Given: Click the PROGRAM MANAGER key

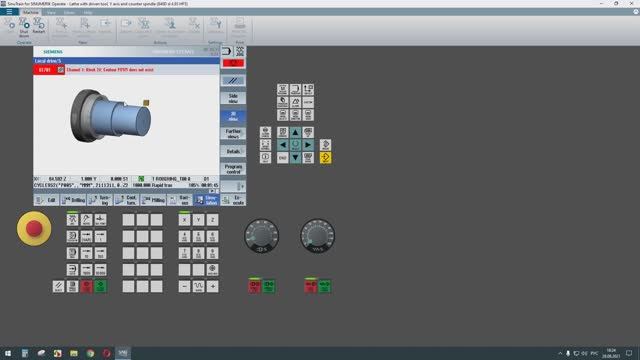Looking at the screenshot, I should (282, 102).
